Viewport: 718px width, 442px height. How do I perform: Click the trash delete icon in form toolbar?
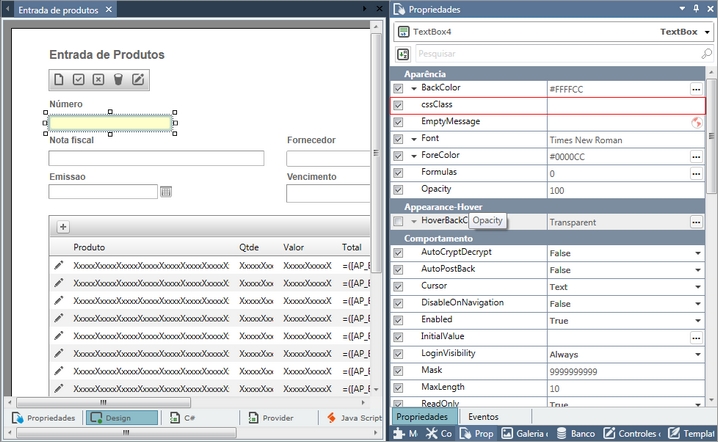tap(118, 79)
